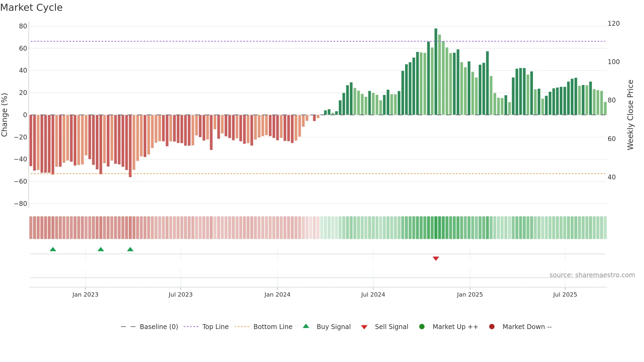644x362 pixels.
Task: Toggle the Baseline (0) legend entry
Action: click(149, 327)
